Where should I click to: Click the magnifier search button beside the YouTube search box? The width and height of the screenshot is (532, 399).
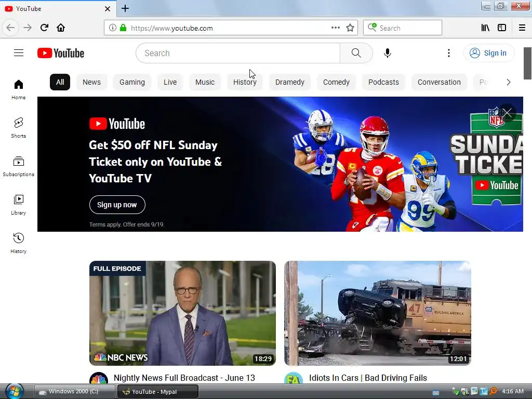coord(356,53)
